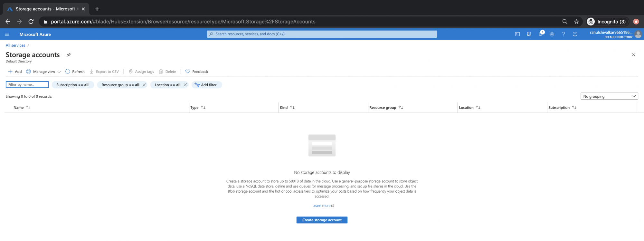Click the browser address bar URL
The image size is (644, 241).
click(183, 22)
